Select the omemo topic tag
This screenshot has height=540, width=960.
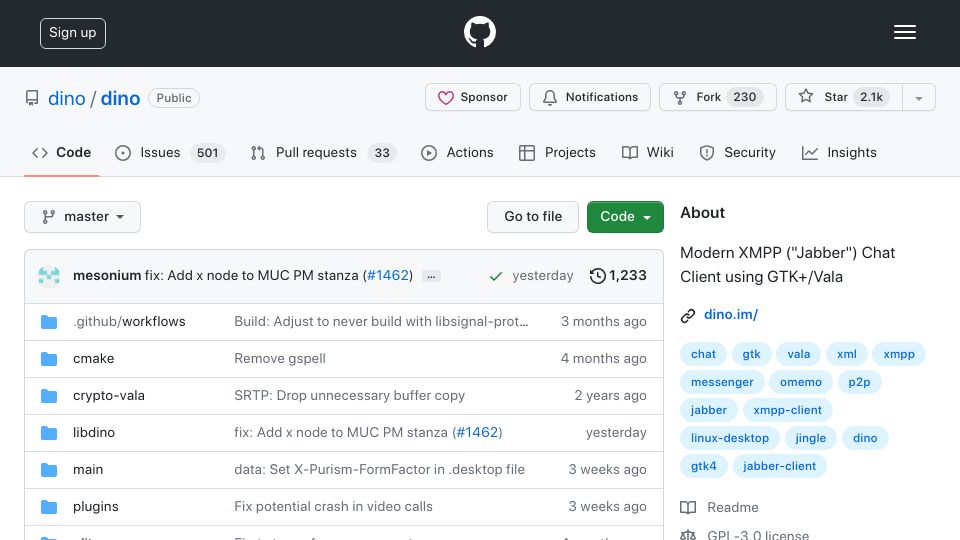point(801,382)
